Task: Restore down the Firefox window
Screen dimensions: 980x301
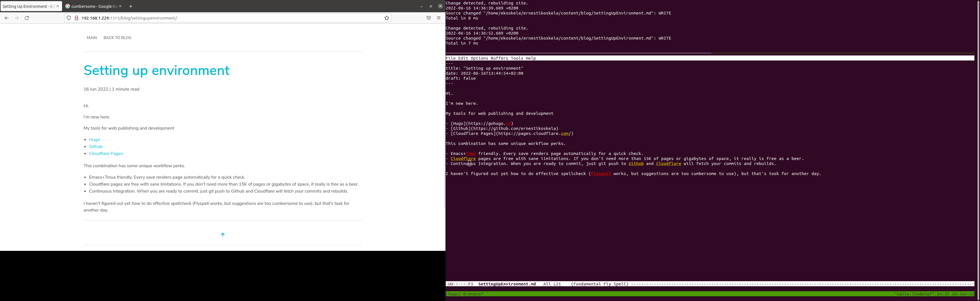Action: (x=431, y=6)
